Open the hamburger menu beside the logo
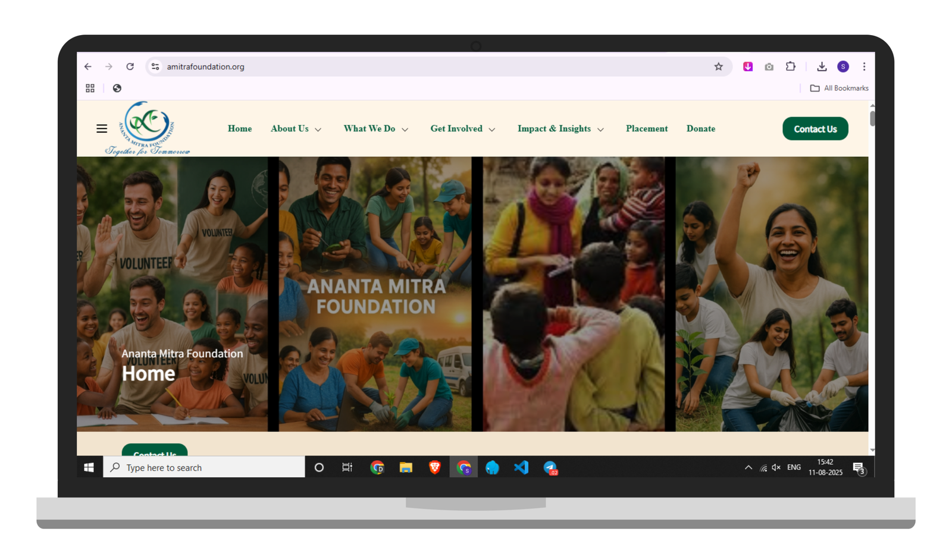The width and height of the screenshot is (952, 560). [x=102, y=128]
